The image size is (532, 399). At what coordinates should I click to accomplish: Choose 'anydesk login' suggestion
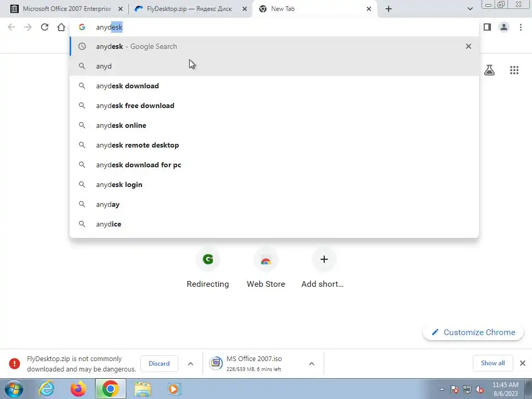[x=274, y=184]
